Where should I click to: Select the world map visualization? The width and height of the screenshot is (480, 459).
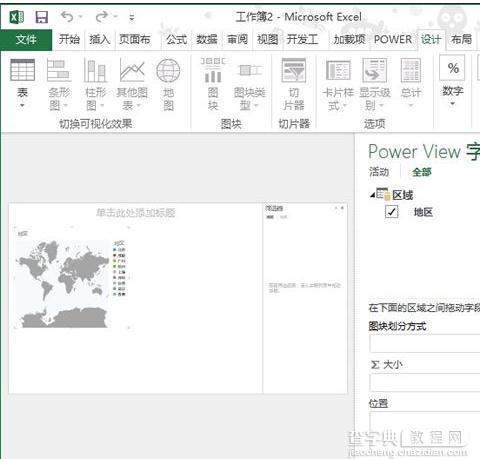tap(63, 284)
